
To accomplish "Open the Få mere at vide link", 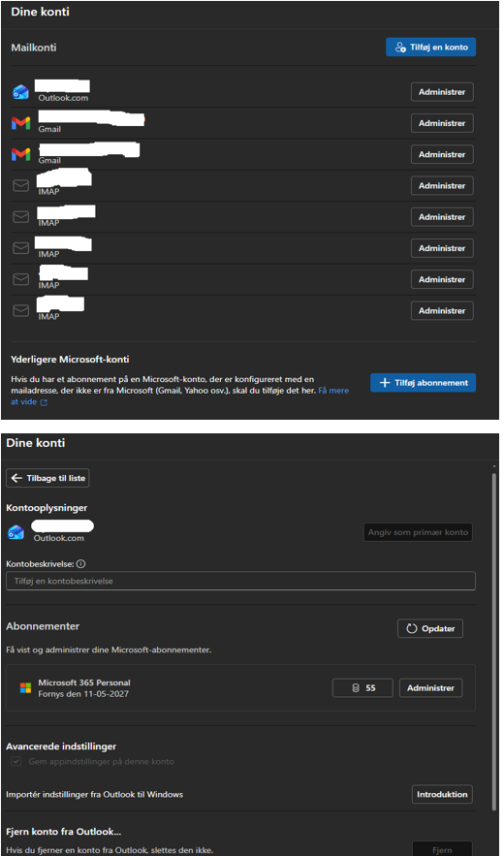I will click(x=333, y=391).
